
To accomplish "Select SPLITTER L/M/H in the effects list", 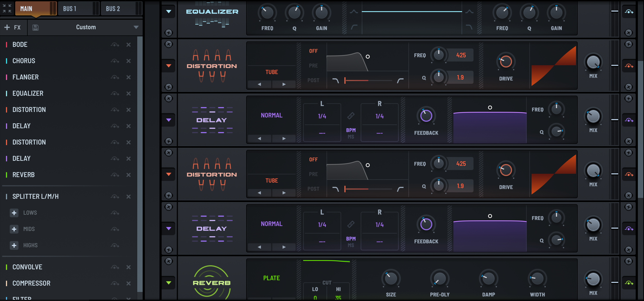I will (x=36, y=197).
